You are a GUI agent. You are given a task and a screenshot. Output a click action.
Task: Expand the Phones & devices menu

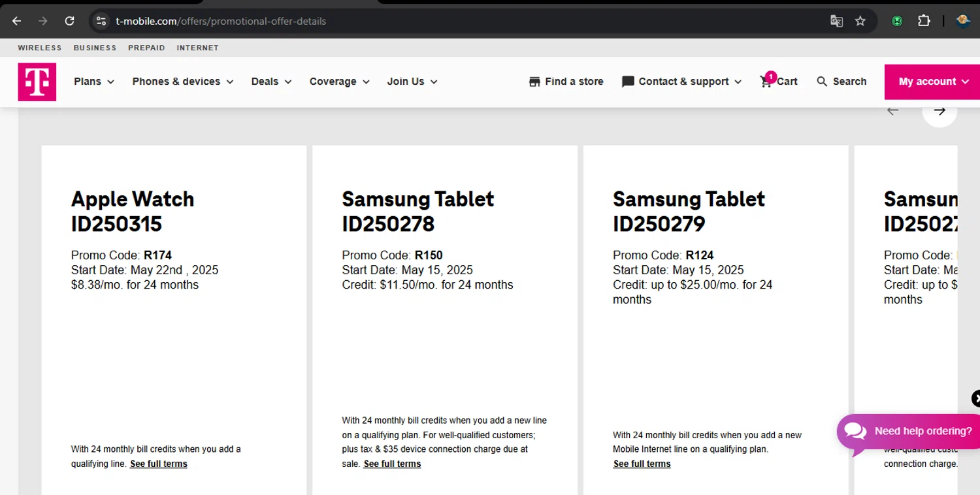[183, 82]
